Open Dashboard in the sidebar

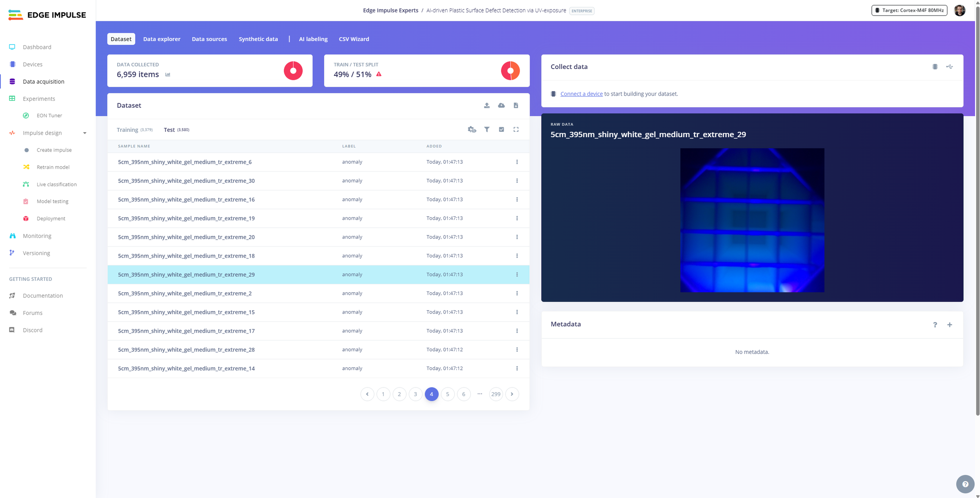(37, 47)
